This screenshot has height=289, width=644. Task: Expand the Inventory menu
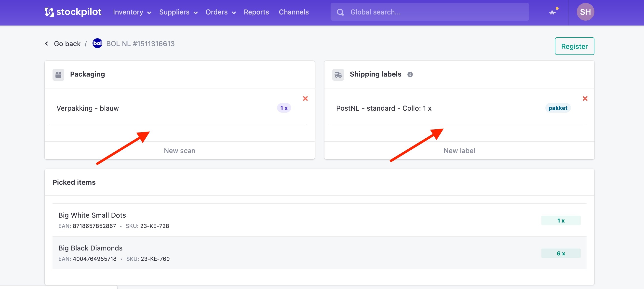[x=132, y=12]
